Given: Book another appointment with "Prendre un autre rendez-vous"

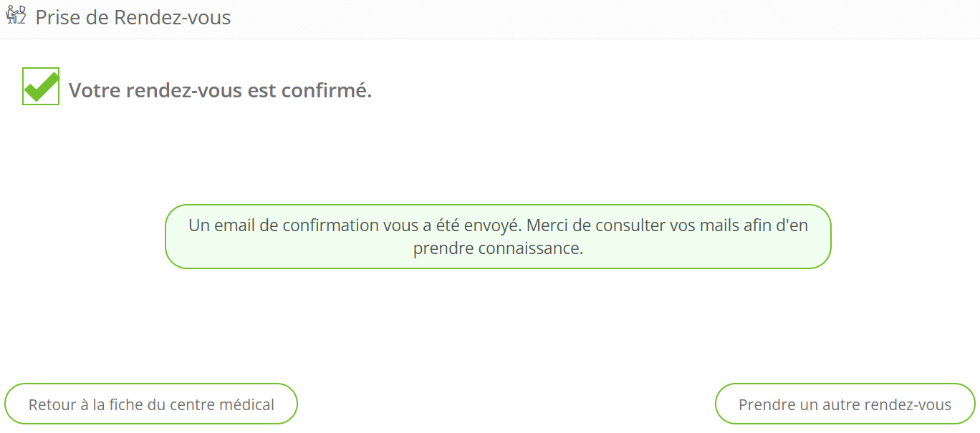Looking at the screenshot, I should pos(845,404).
